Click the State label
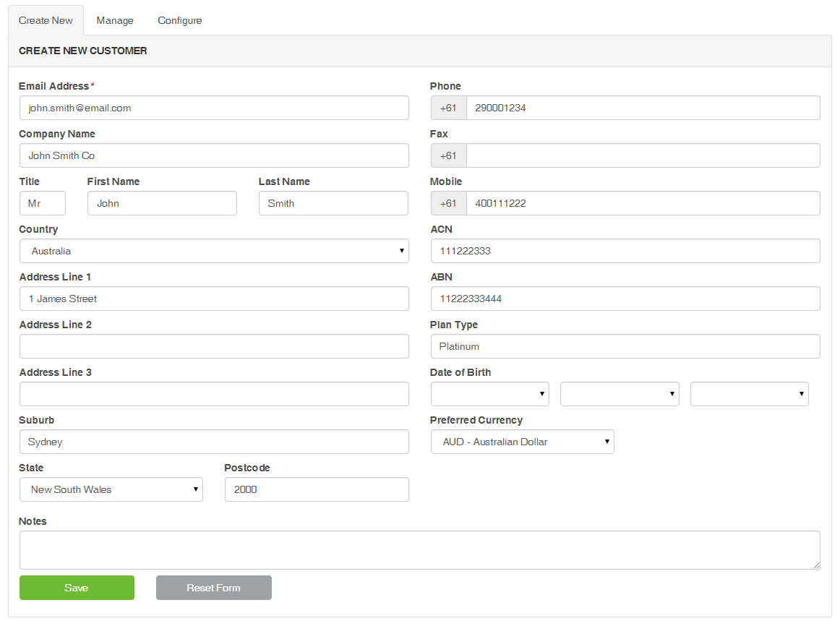The height and width of the screenshot is (626, 840). tap(31, 468)
